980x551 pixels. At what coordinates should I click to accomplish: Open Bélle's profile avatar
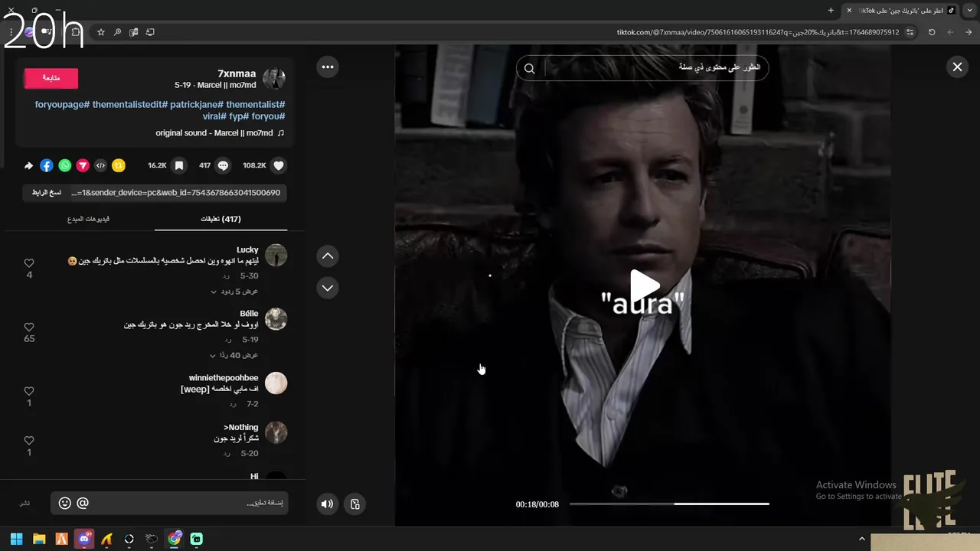click(x=276, y=319)
